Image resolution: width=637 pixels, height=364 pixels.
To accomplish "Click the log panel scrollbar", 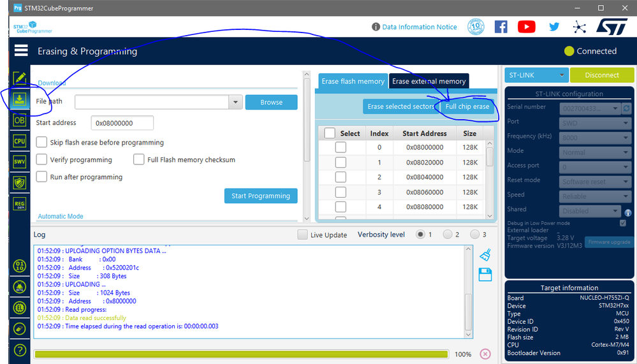I will [468, 312].
